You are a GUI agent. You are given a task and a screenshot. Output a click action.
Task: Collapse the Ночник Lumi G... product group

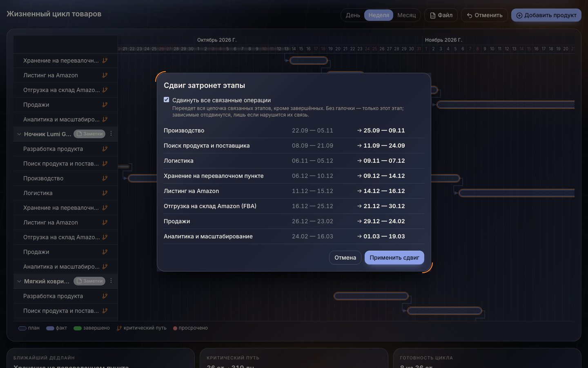(19, 134)
